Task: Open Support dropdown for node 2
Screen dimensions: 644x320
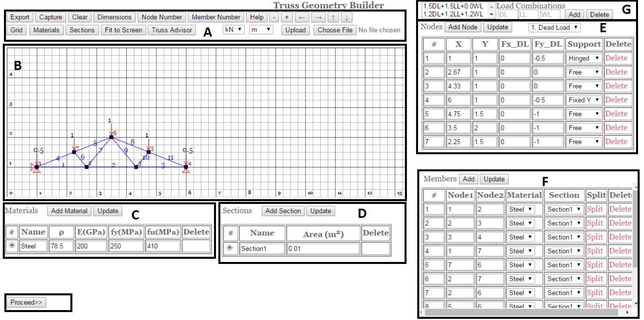Action: point(584,72)
